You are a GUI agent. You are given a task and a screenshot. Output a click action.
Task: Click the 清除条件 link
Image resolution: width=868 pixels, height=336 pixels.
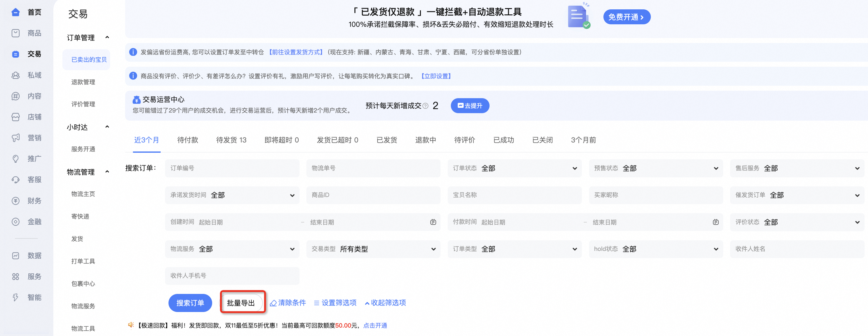pyautogui.click(x=288, y=303)
